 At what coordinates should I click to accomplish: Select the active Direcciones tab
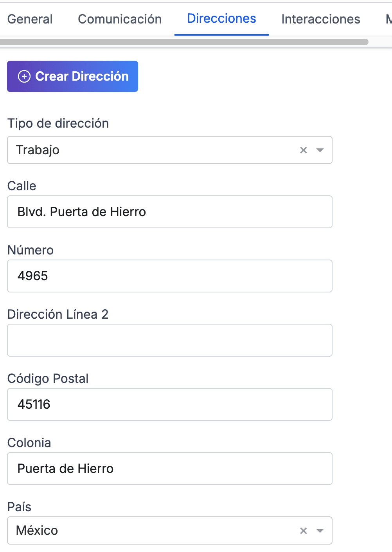click(x=221, y=19)
